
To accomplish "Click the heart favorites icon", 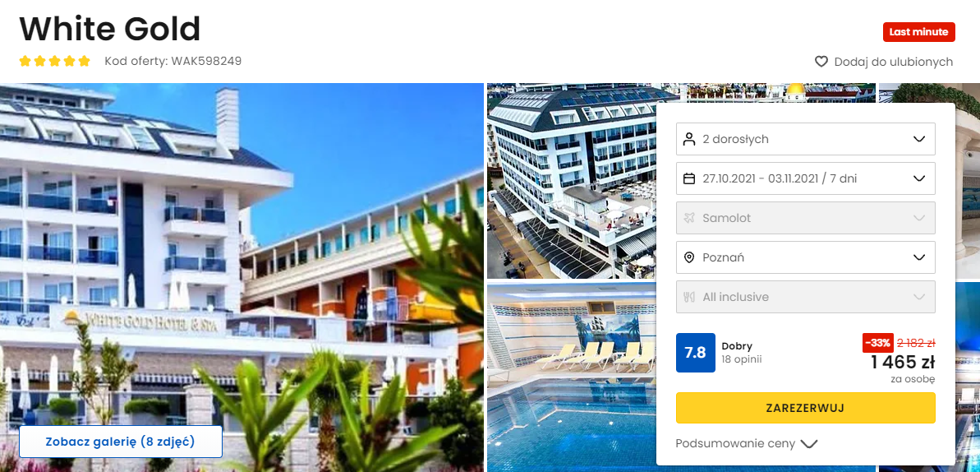I will coord(821,62).
